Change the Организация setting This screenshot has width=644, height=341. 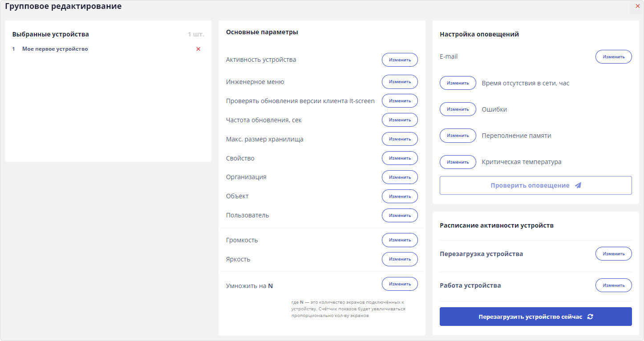[400, 177]
